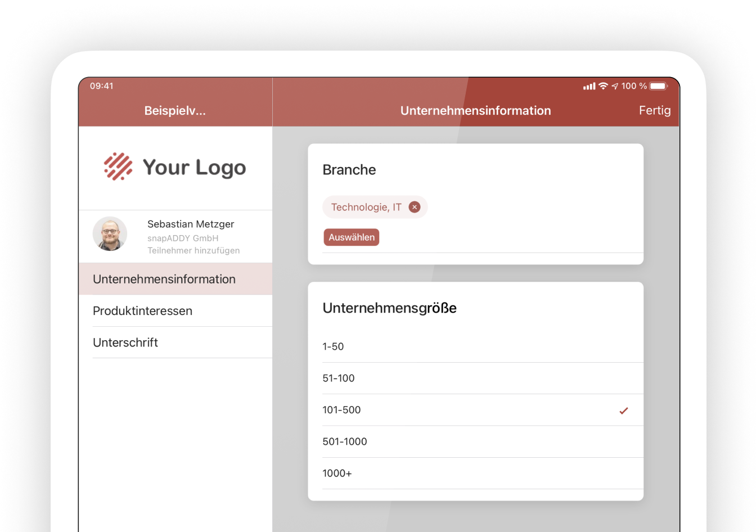Click the location arrow icon in the status bar
This screenshot has width=756, height=532.
point(616,86)
